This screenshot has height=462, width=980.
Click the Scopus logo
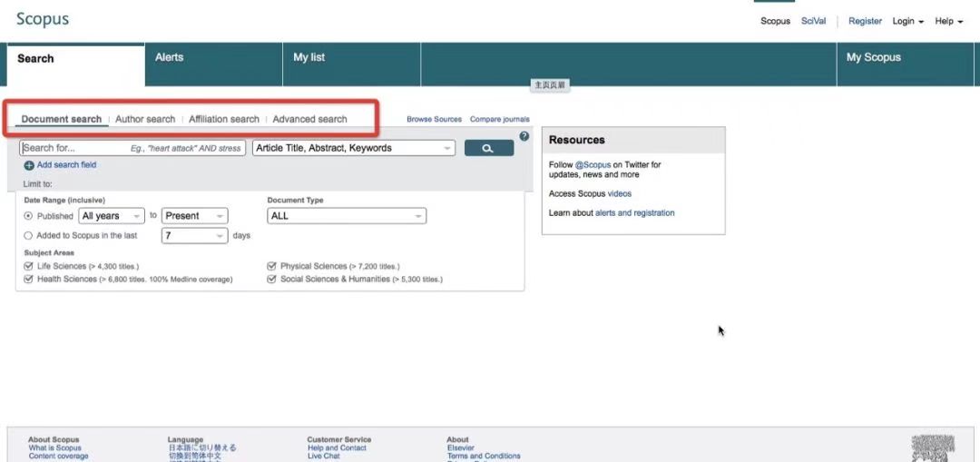(x=43, y=19)
